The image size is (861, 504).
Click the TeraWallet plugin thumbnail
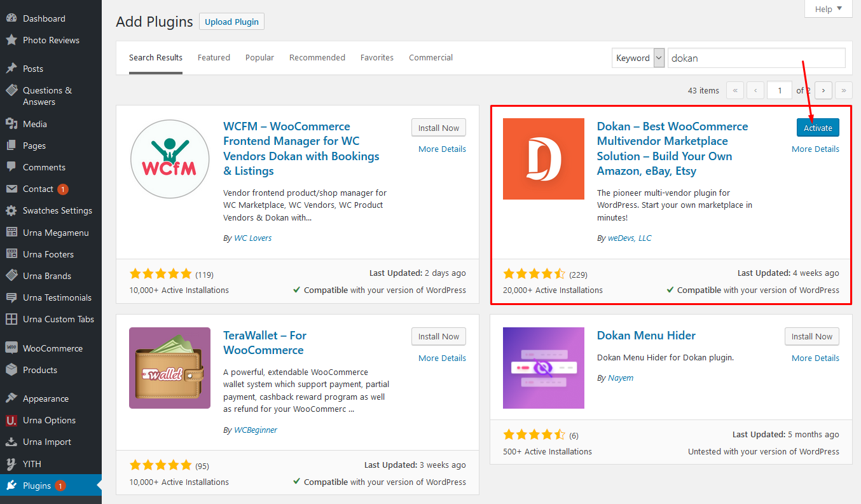(x=170, y=368)
